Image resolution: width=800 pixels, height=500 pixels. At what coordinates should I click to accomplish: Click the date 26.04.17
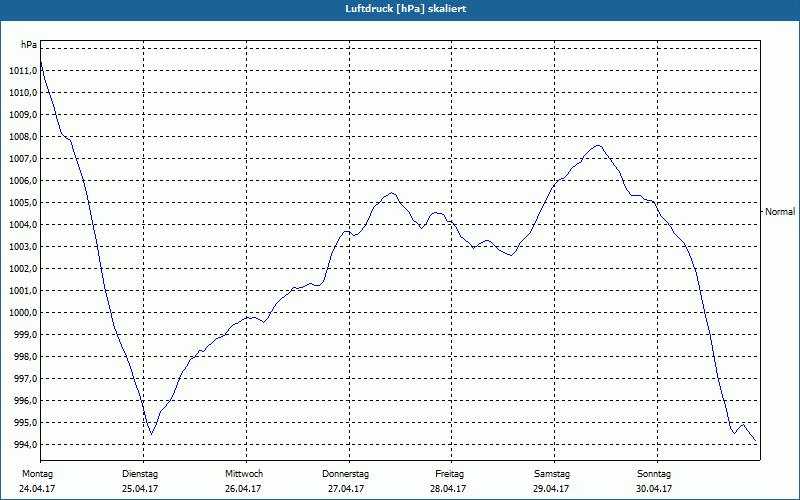point(243,489)
